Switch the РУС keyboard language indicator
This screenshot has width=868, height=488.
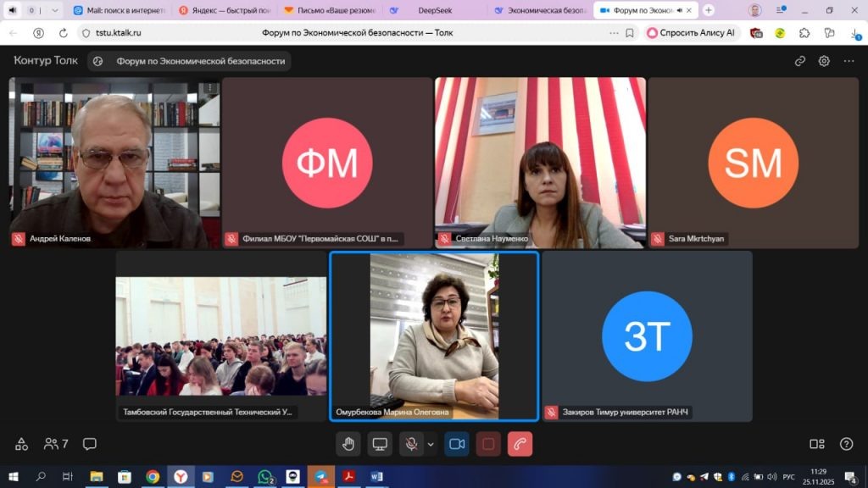[x=788, y=476]
